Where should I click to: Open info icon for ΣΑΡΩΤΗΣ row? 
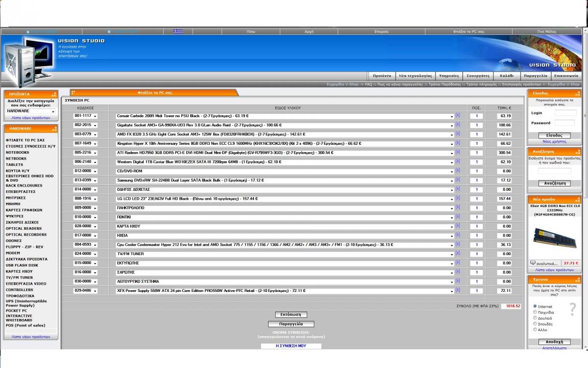pyautogui.click(x=458, y=272)
